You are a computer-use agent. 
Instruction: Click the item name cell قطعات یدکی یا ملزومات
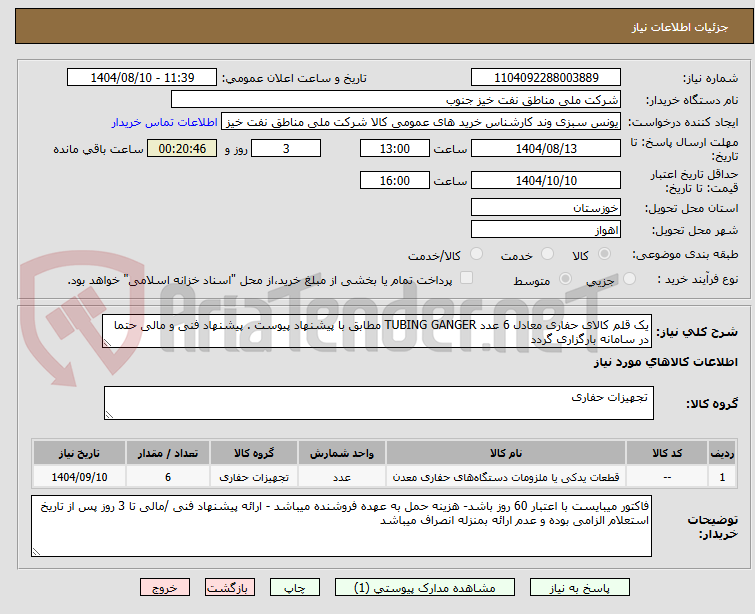[506, 477]
